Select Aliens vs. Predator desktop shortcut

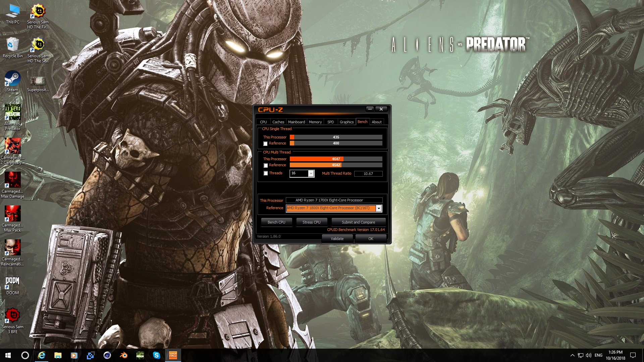13,117
